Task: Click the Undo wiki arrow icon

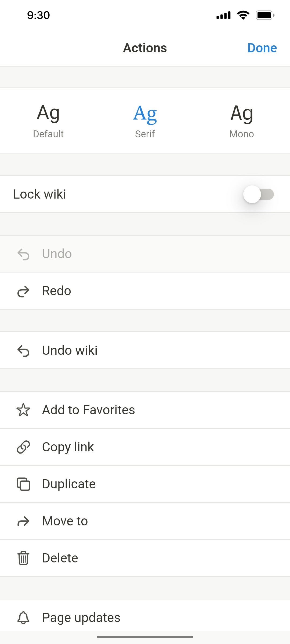Action: pyautogui.click(x=24, y=350)
